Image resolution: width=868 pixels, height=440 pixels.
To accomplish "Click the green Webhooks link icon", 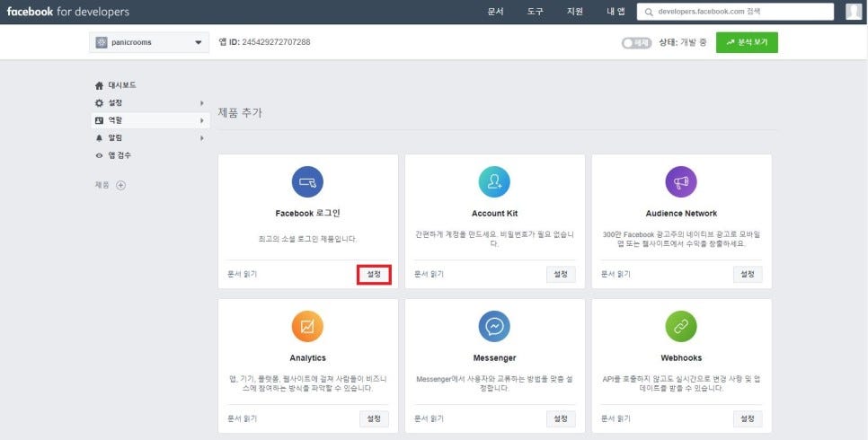I will pos(681,327).
